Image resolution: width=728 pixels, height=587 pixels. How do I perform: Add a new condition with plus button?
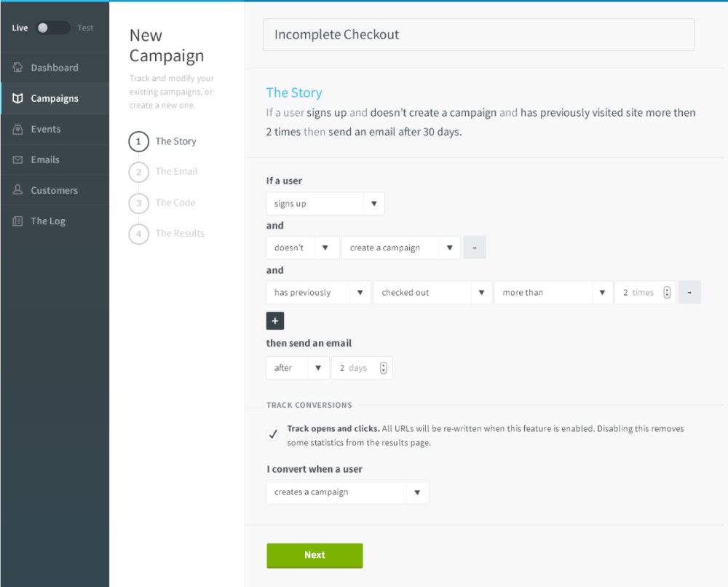click(x=275, y=321)
